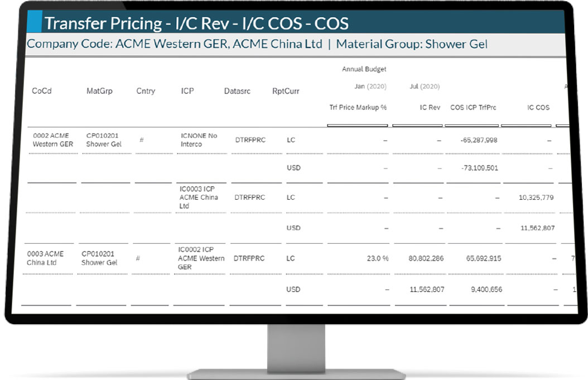588x380 pixels.
Task: Click the 'Jul (2020)' period header
Action: pos(425,86)
